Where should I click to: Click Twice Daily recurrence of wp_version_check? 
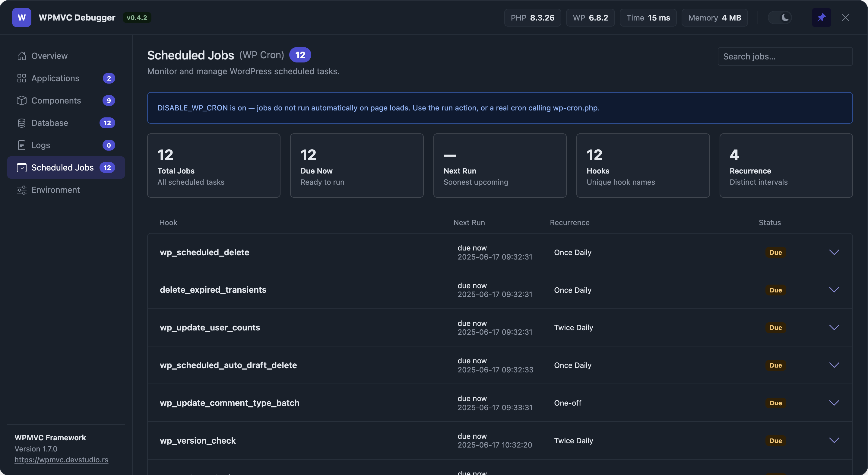[x=574, y=440]
